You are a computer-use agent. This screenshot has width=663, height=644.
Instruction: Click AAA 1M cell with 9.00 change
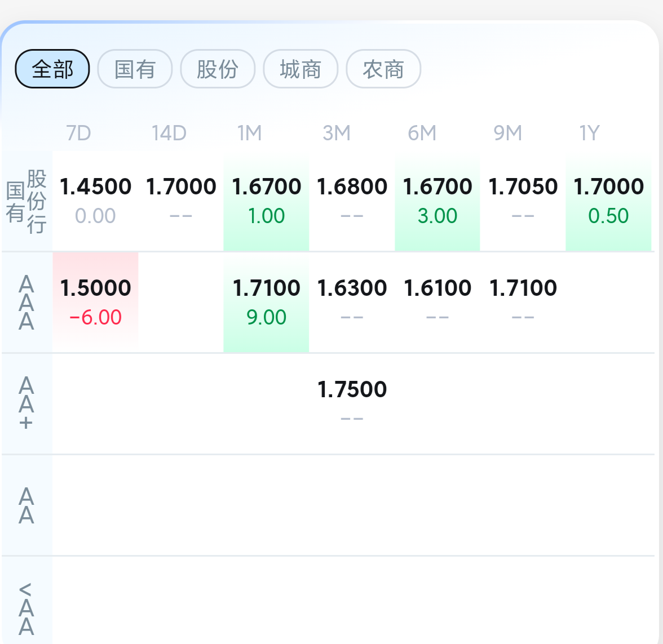[x=266, y=303]
